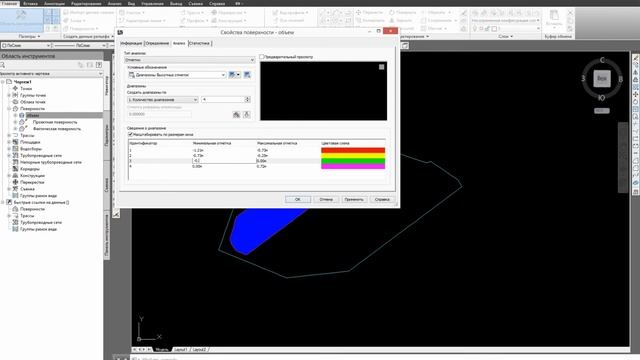Click the Конструкции icon in tree
This screenshot has width=640, height=360.
point(15,176)
